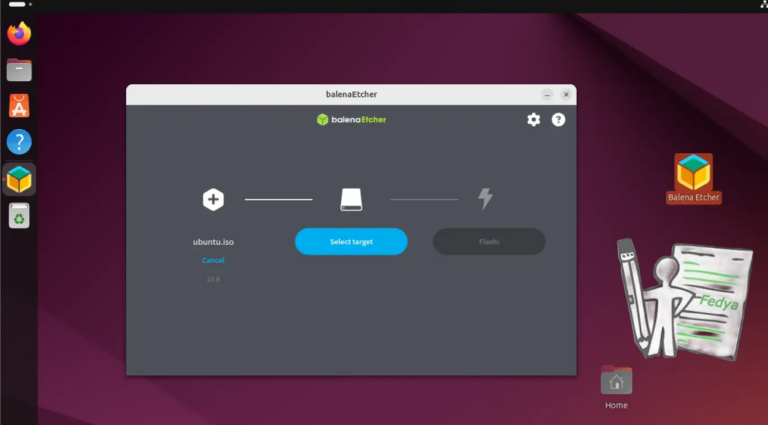Open the Home folder on desktop

coord(616,387)
